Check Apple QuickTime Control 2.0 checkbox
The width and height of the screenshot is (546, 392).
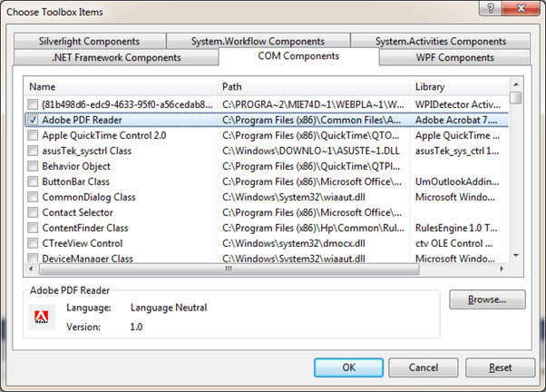coord(33,135)
